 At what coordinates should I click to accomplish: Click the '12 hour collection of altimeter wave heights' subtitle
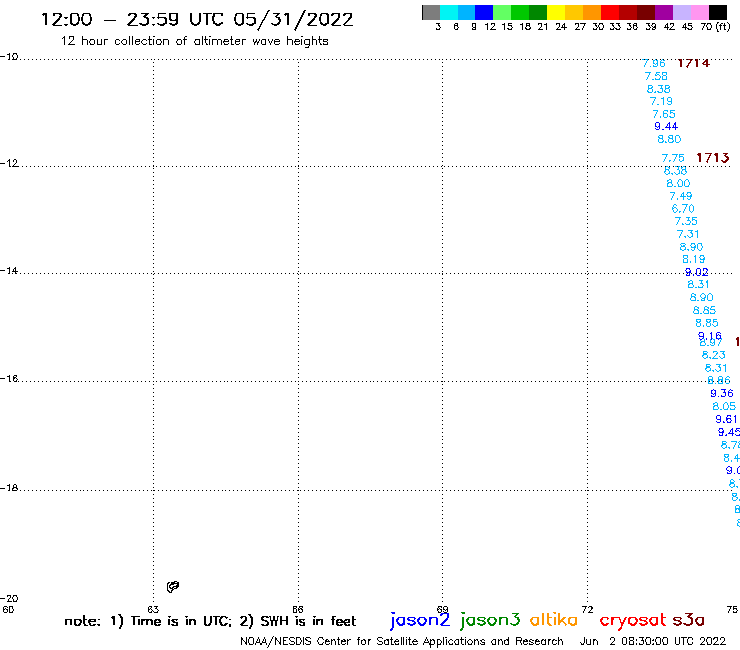(194, 41)
